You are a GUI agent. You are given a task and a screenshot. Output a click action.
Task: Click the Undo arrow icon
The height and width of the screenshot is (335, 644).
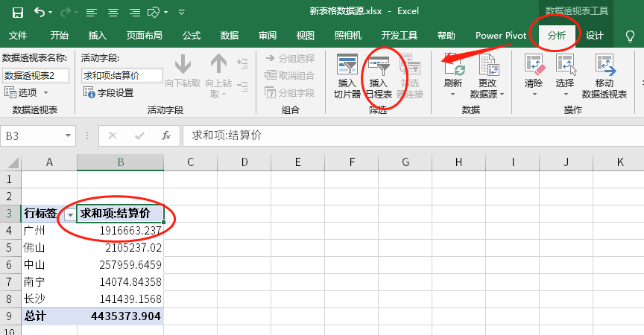39,13
